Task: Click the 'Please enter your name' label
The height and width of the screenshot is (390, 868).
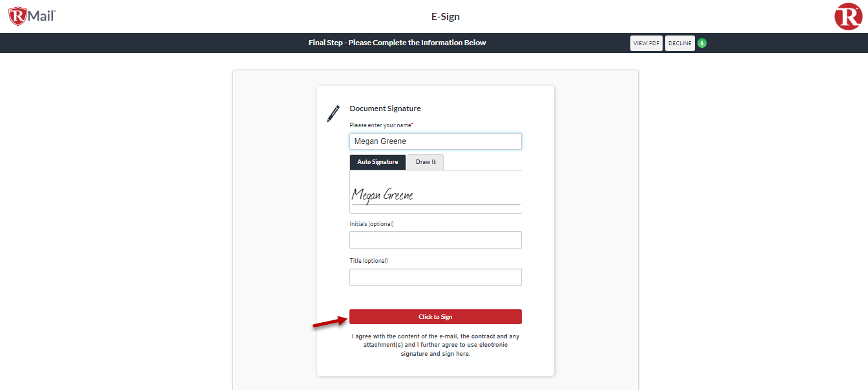Action: click(381, 125)
